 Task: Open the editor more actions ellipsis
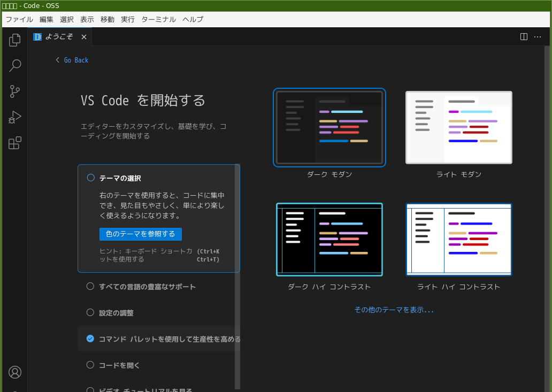[x=538, y=37]
